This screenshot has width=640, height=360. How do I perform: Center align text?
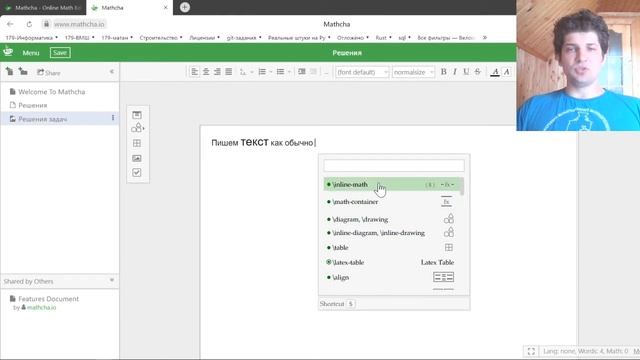click(206, 72)
